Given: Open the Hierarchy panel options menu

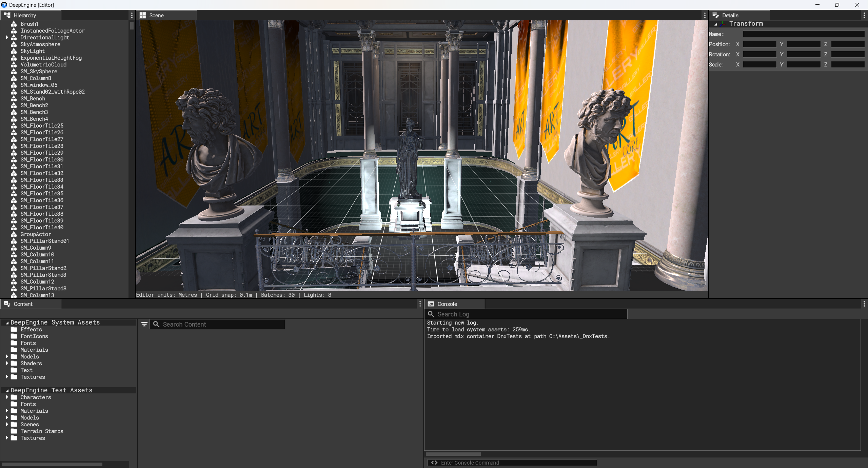Looking at the screenshot, I should (132, 15).
